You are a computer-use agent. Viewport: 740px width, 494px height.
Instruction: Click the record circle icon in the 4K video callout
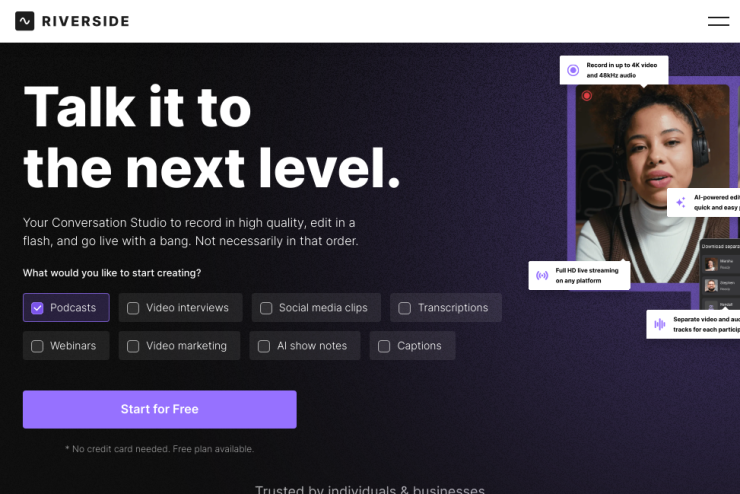click(573, 70)
